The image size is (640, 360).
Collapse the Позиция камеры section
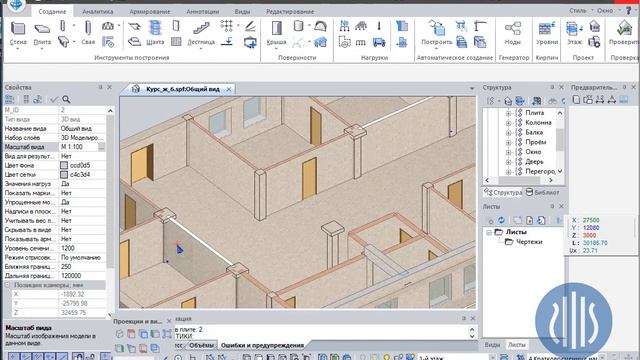pyautogui.click(x=7, y=285)
